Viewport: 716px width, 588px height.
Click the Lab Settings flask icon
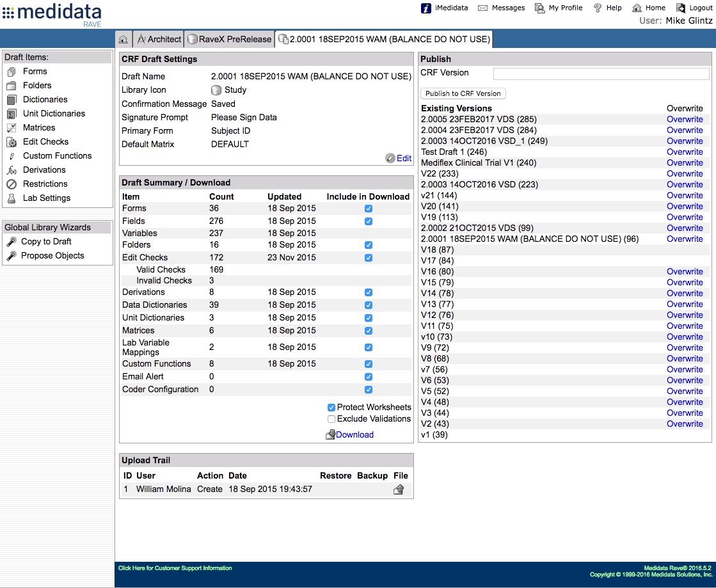pos(12,198)
